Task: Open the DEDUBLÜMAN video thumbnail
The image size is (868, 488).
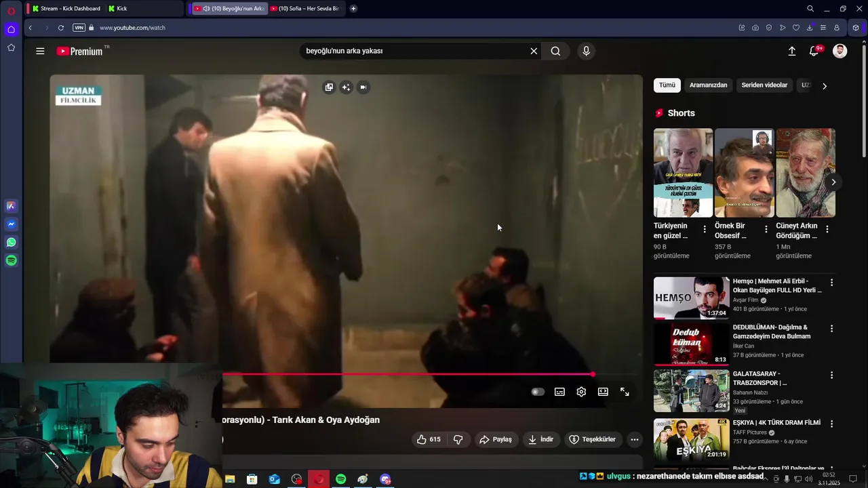Action: (x=691, y=344)
